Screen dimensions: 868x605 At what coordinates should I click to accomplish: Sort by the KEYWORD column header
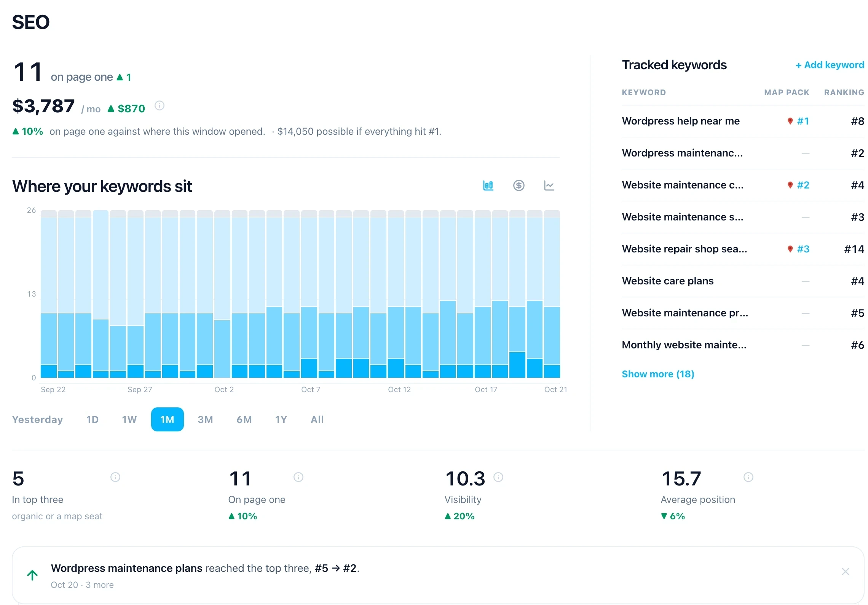[x=644, y=93]
